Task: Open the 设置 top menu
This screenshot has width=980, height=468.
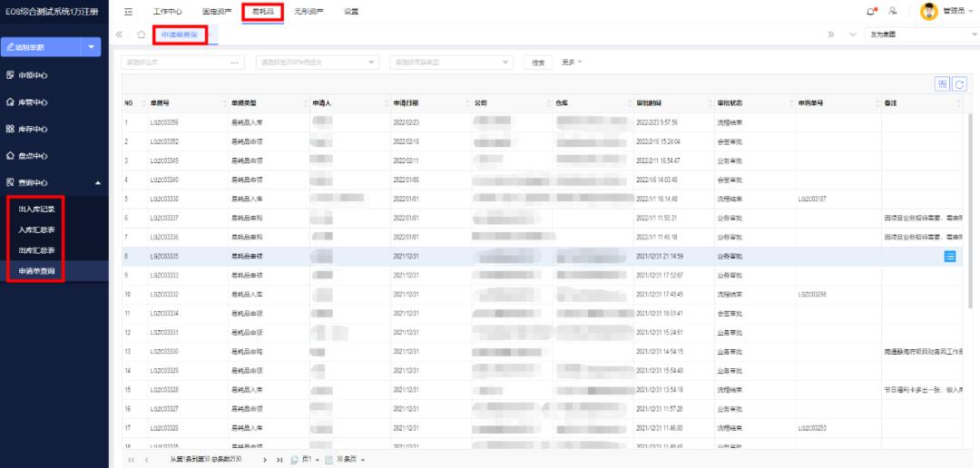Action: pyautogui.click(x=351, y=12)
